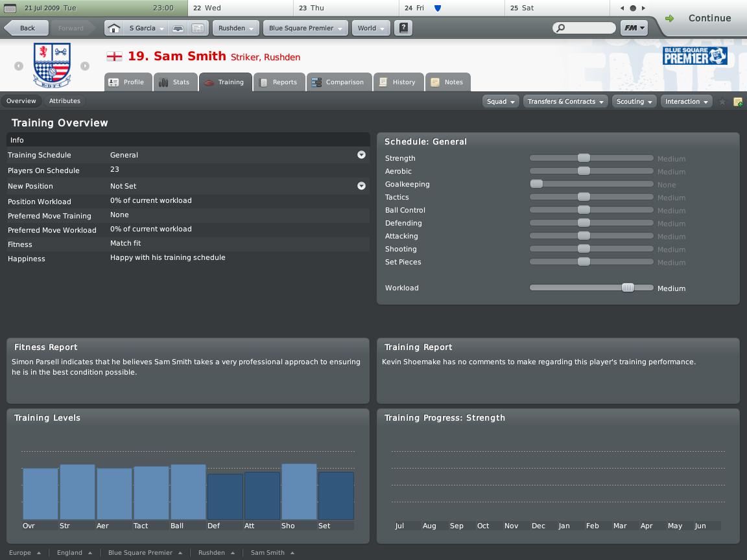747x560 pixels.
Task: Switch to the History tab
Action: click(x=397, y=82)
